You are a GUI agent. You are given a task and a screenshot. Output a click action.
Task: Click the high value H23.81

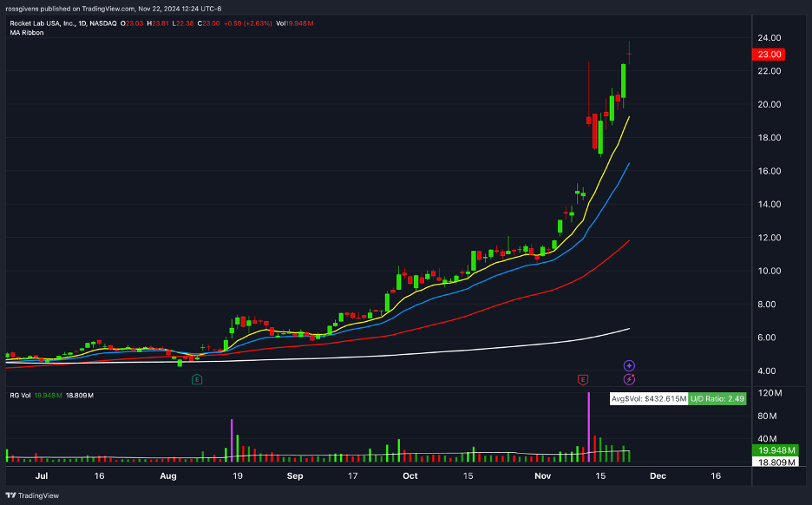[158, 23]
